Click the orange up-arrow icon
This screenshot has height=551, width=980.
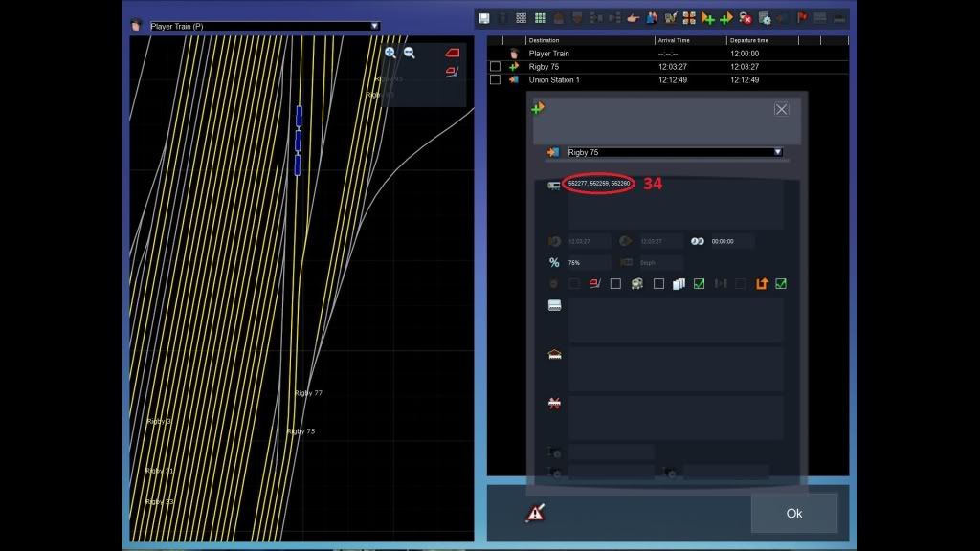coord(761,283)
